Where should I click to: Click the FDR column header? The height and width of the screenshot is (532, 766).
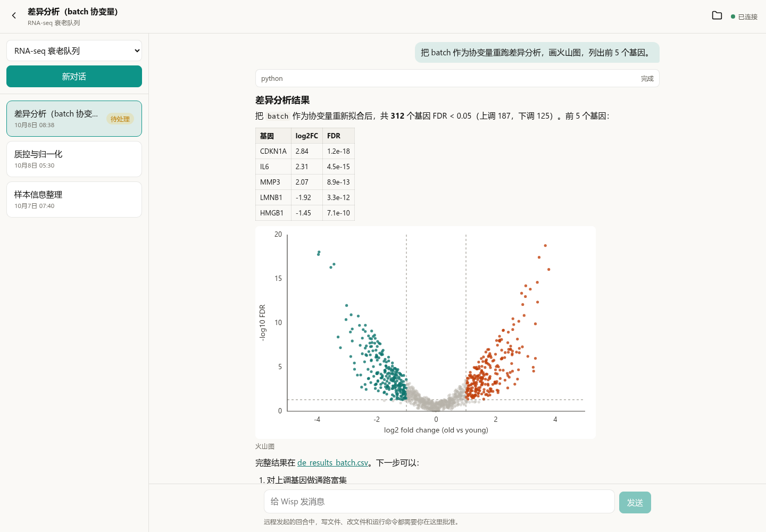pyautogui.click(x=338, y=136)
